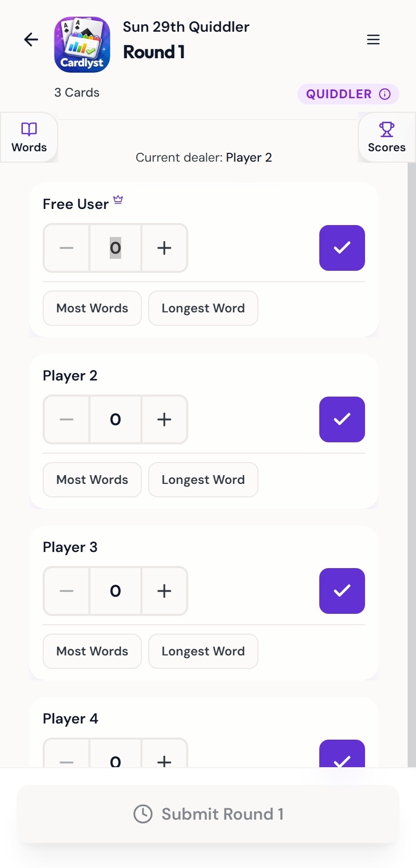
Task: Click Free User's score input field
Action: (115, 248)
